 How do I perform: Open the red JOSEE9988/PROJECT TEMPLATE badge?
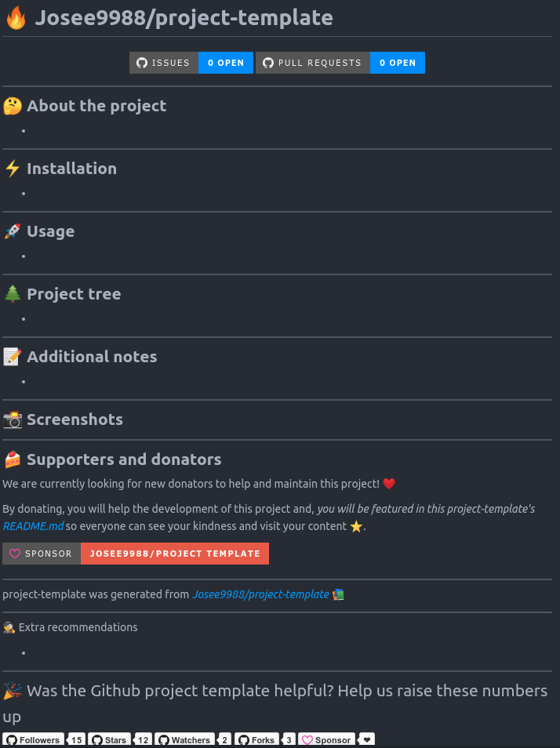[175, 554]
